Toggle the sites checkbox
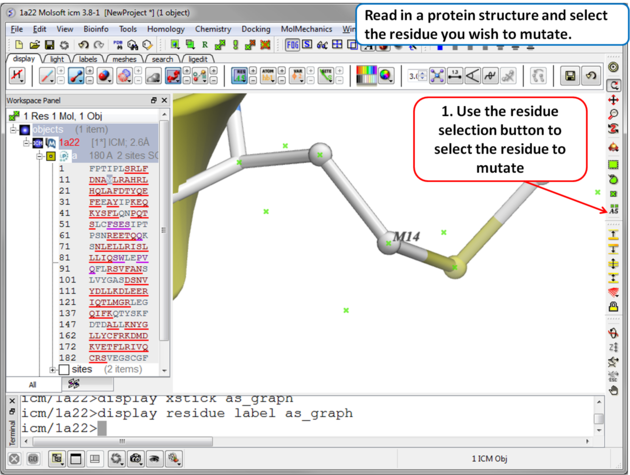 click(x=64, y=369)
